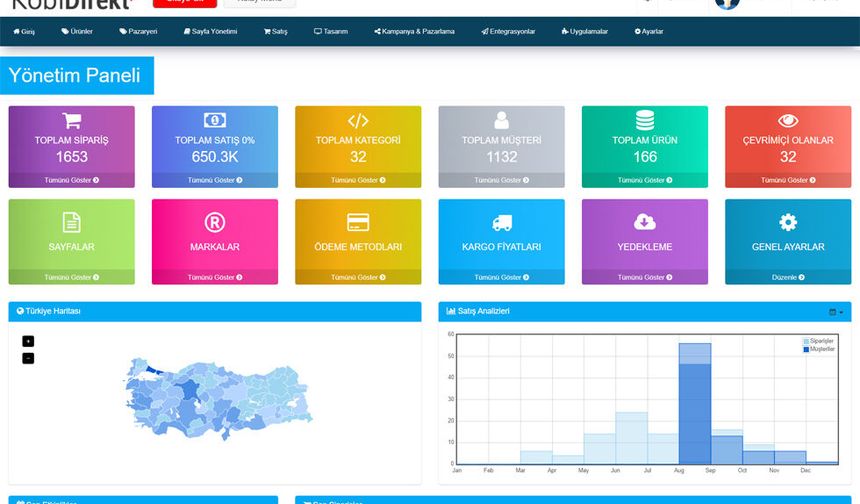Click the 32 value on Toplam Kategori card

(358, 157)
